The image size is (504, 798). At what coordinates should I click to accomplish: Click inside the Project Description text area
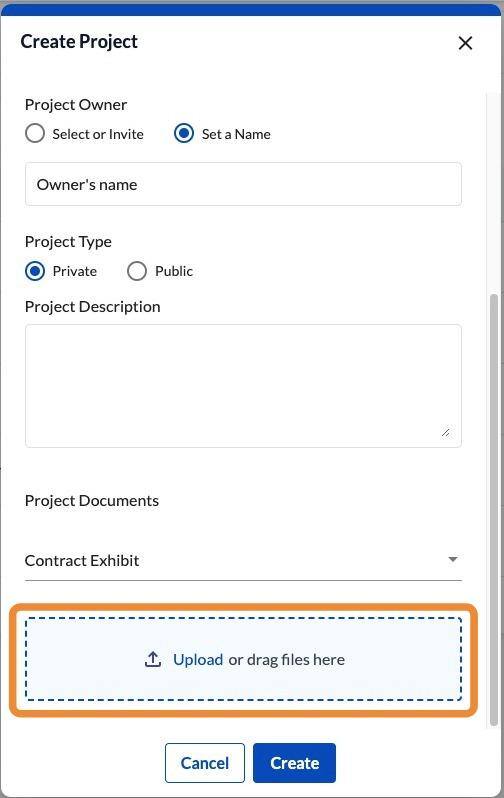(243, 386)
